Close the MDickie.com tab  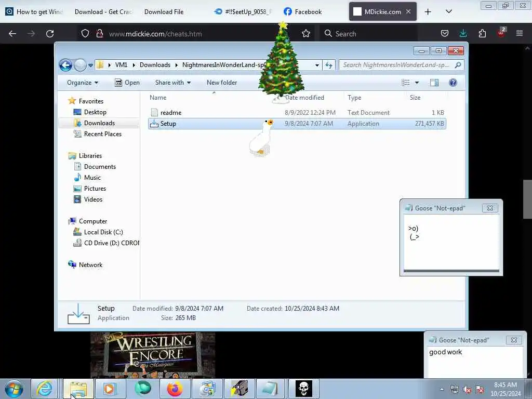[408, 11]
